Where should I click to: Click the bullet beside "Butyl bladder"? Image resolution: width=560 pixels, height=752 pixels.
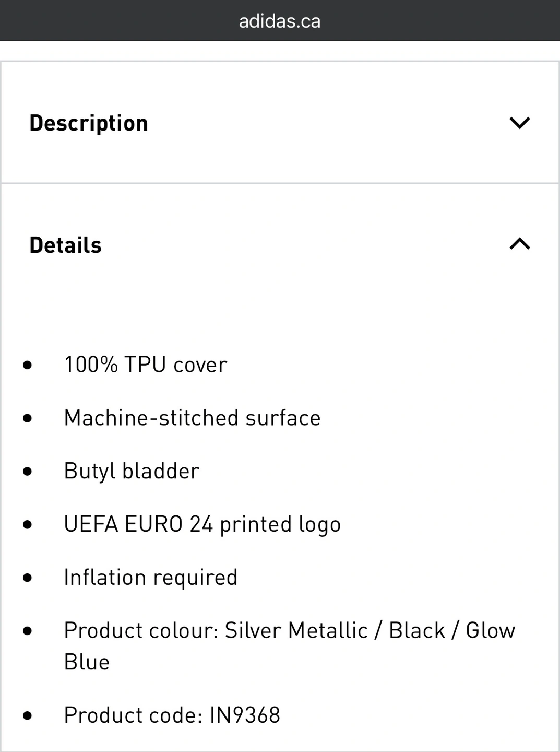click(28, 472)
